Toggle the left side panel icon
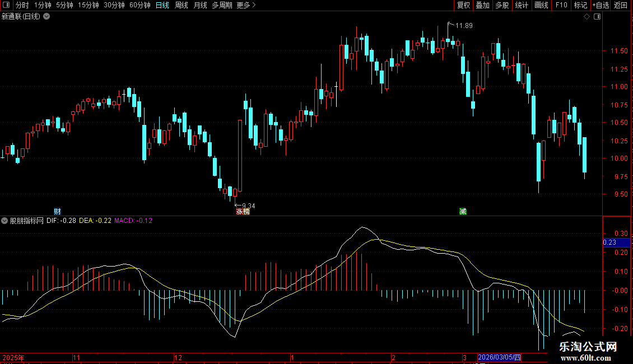 click(6, 5)
